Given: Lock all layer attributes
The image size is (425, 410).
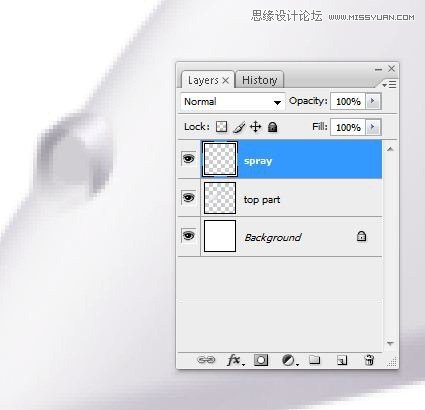Looking at the screenshot, I should (273, 127).
